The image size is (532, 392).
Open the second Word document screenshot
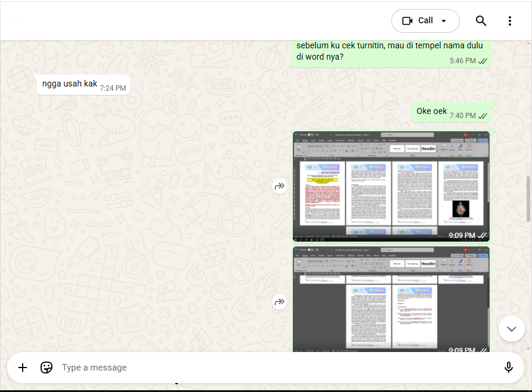coord(391,300)
